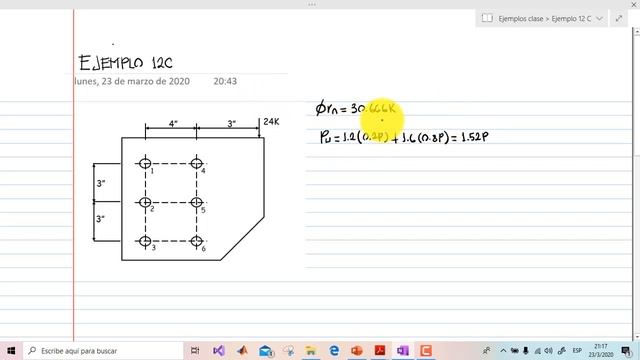The width and height of the screenshot is (640, 360).
Task: Click the Ejemplos clase breadcrumb text
Action: (521, 19)
